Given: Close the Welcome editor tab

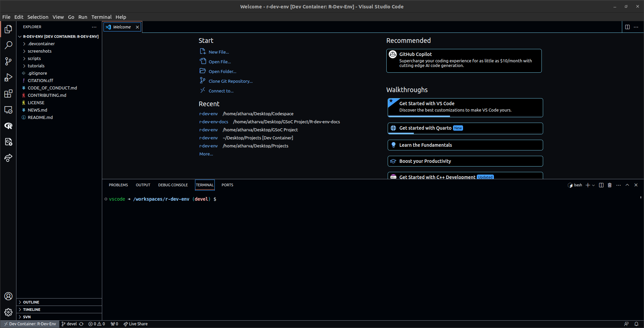Looking at the screenshot, I should click(x=137, y=27).
